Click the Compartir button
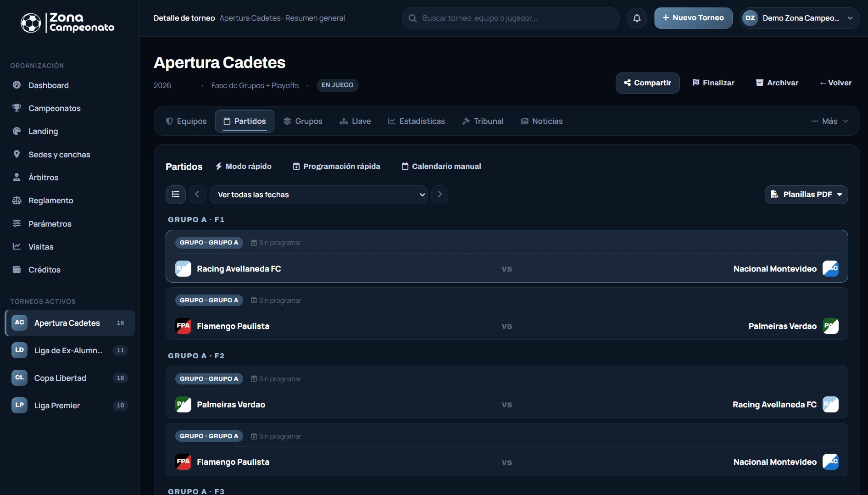Viewport: 868px width, 495px height. [647, 83]
